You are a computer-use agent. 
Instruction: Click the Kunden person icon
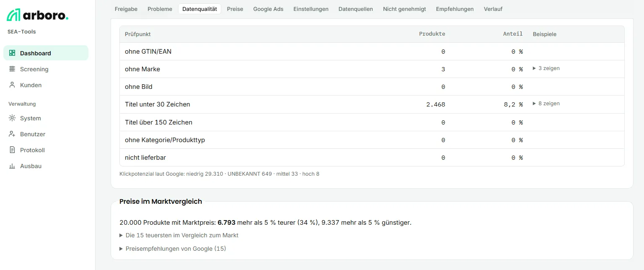click(x=12, y=85)
